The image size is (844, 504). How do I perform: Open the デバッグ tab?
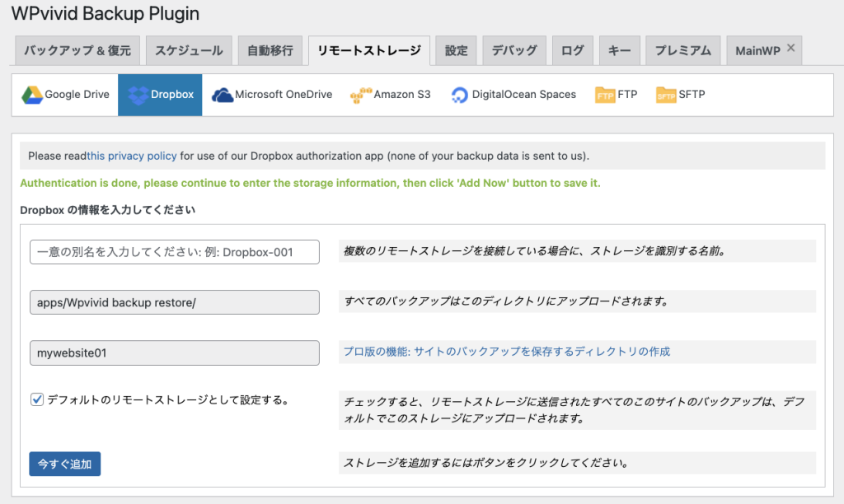pos(514,51)
